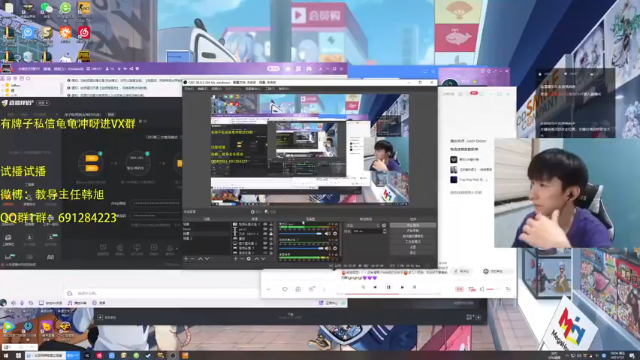
Task: Collapse music player with the chevron down
Action: pyautogui.click(x=269, y=289)
